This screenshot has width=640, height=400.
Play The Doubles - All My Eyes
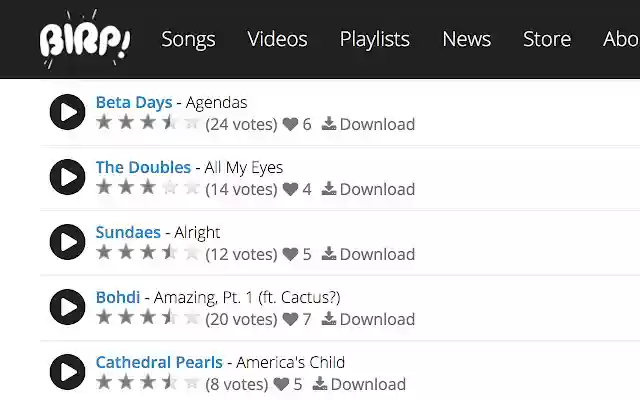[x=67, y=177]
